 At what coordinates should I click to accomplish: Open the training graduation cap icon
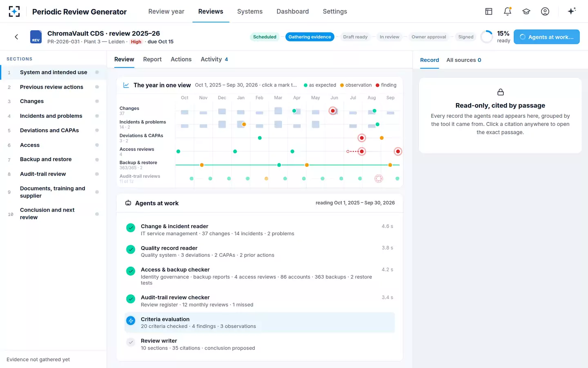526,11
